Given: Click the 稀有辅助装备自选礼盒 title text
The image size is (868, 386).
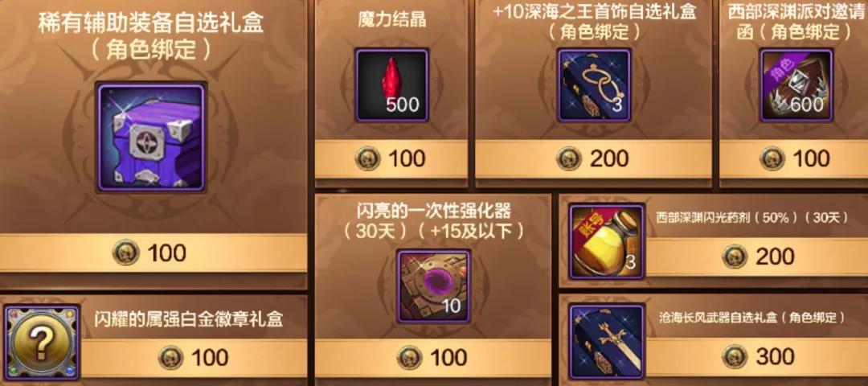Looking at the screenshot, I should 151,24.
